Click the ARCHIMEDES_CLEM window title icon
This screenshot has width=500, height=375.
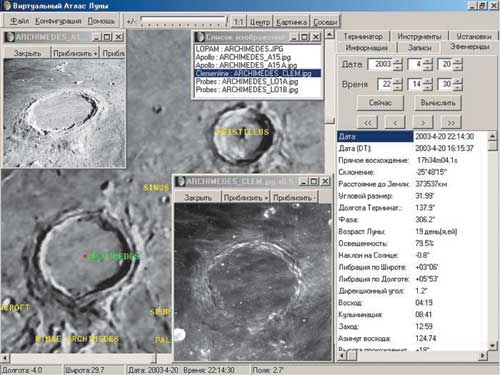(x=180, y=181)
